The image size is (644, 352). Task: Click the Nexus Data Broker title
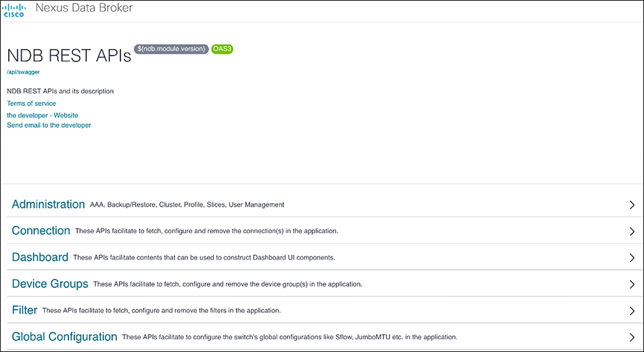(x=84, y=8)
